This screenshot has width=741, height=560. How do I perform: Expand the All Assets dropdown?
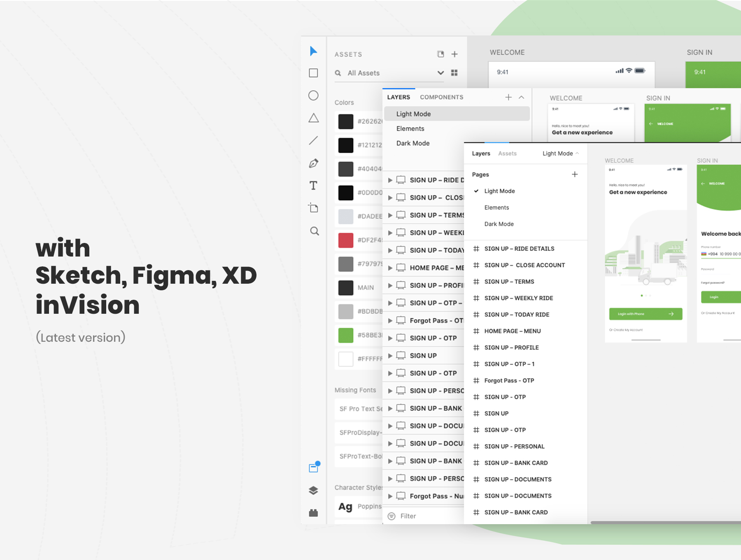tap(440, 73)
